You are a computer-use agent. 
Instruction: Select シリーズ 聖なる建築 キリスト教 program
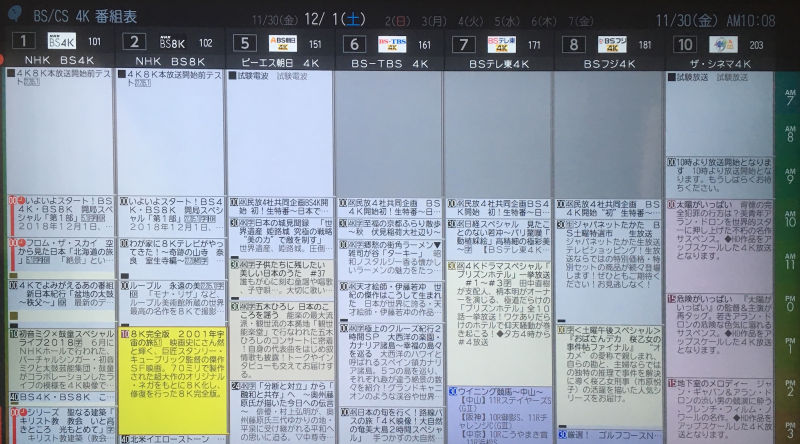[x=61, y=425]
